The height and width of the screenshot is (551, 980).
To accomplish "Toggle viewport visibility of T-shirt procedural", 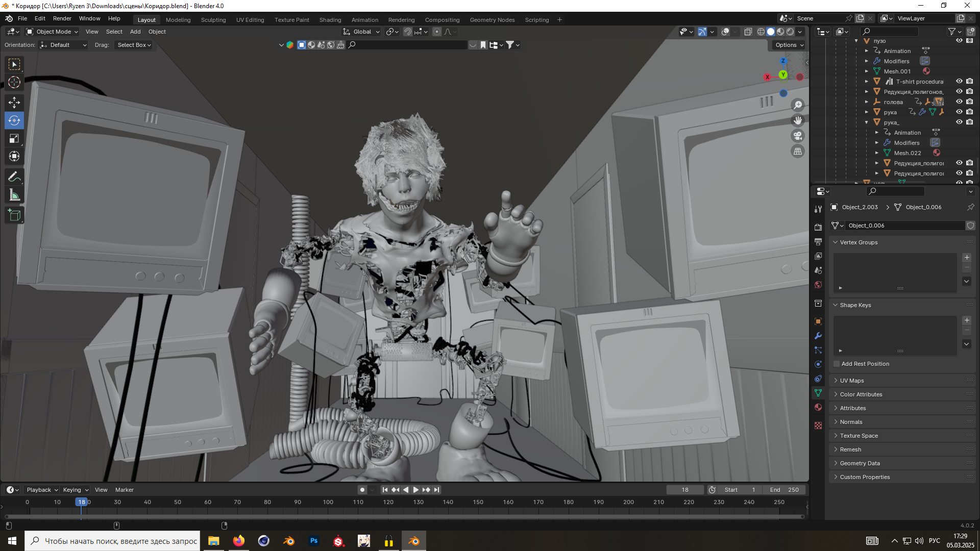I will (959, 82).
